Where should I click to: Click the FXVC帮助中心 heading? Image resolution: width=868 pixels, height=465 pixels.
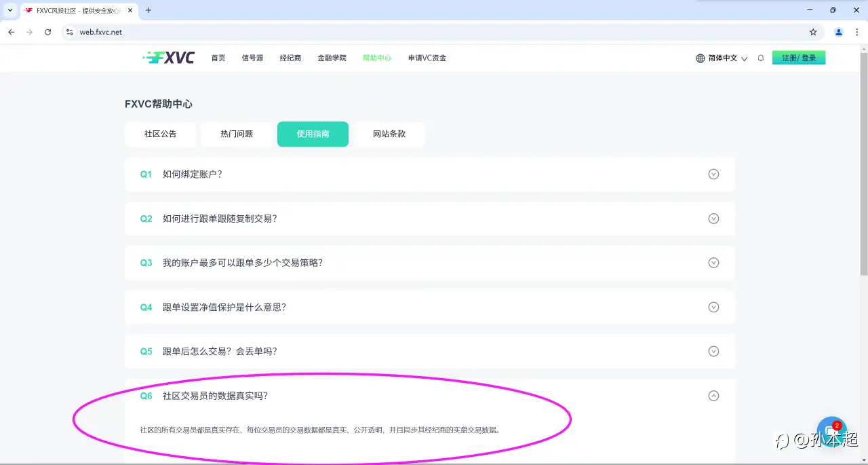coord(159,104)
